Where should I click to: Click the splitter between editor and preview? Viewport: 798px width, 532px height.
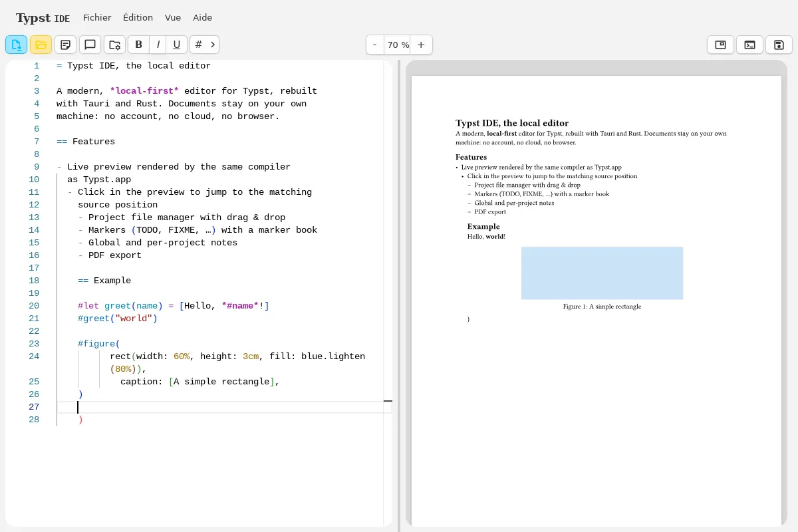tap(398, 296)
